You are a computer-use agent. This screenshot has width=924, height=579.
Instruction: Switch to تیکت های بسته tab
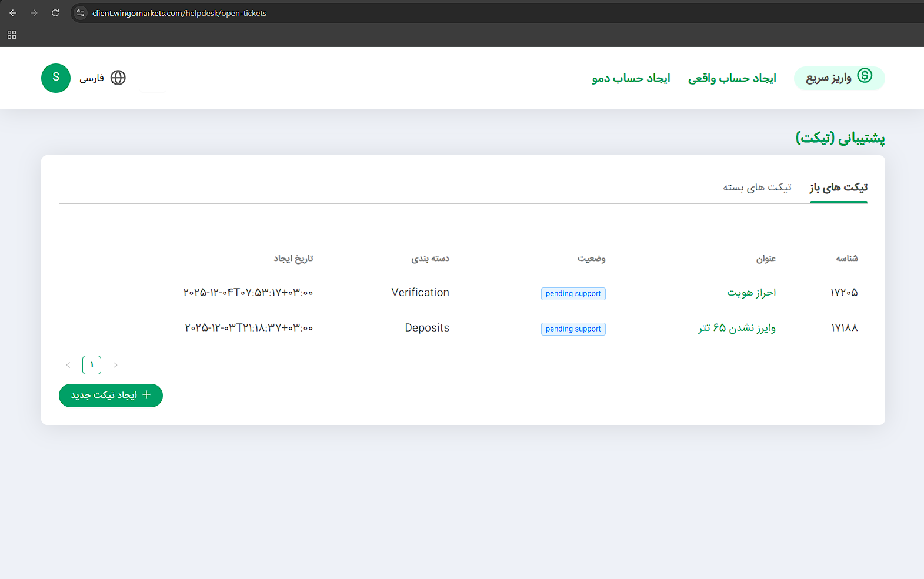pos(757,188)
